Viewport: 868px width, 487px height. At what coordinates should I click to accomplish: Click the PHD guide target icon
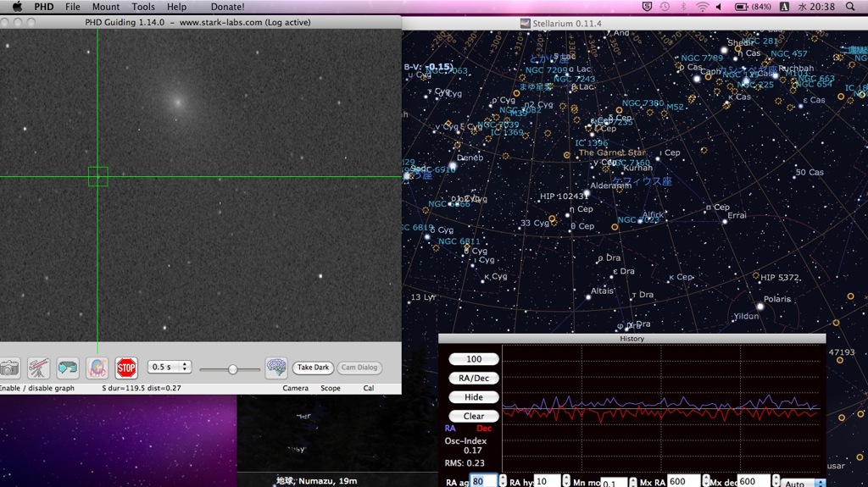(x=97, y=368)
